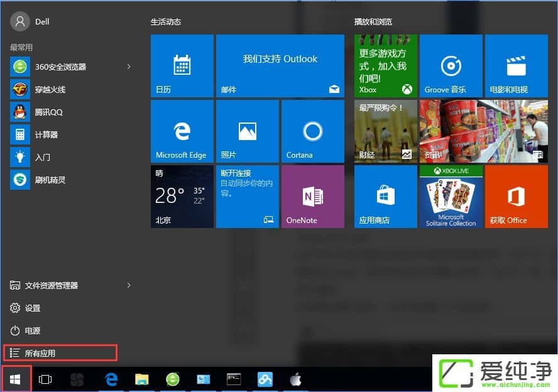Open the Microsoft Edge tile

tap(182, 131)
